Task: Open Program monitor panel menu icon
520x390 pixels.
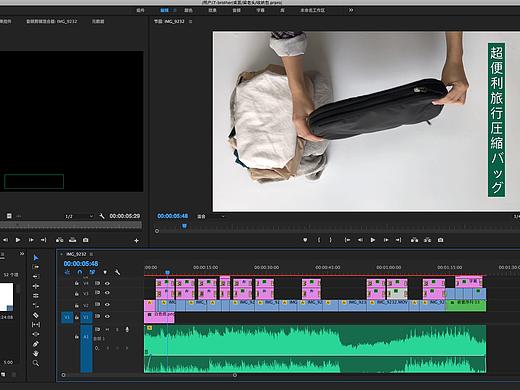Action: (190, 21)
